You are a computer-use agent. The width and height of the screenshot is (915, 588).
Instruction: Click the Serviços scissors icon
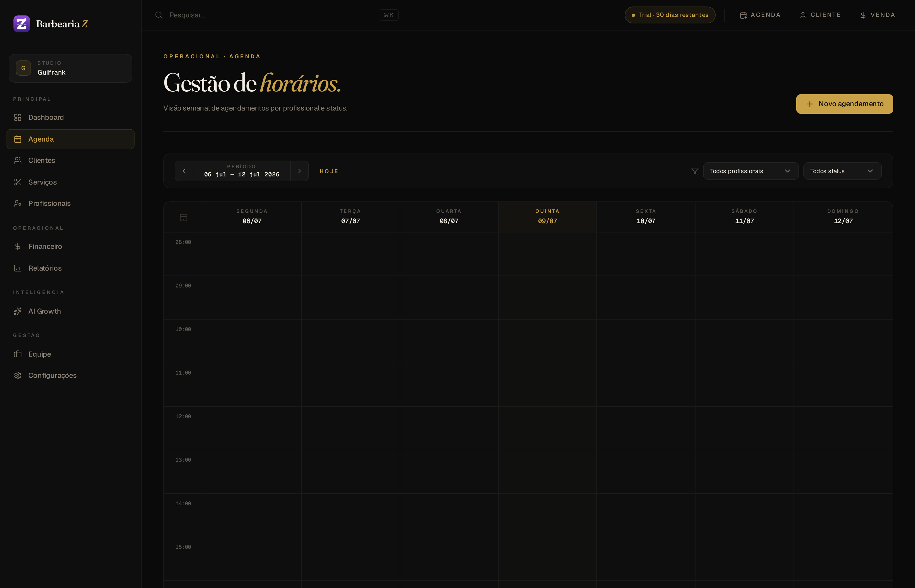(18, 182)
